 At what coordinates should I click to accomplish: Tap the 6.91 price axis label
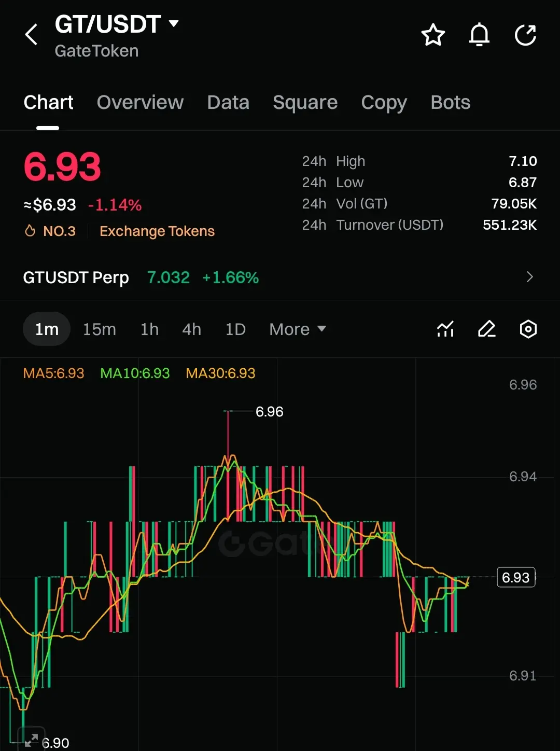pos(523,676)
